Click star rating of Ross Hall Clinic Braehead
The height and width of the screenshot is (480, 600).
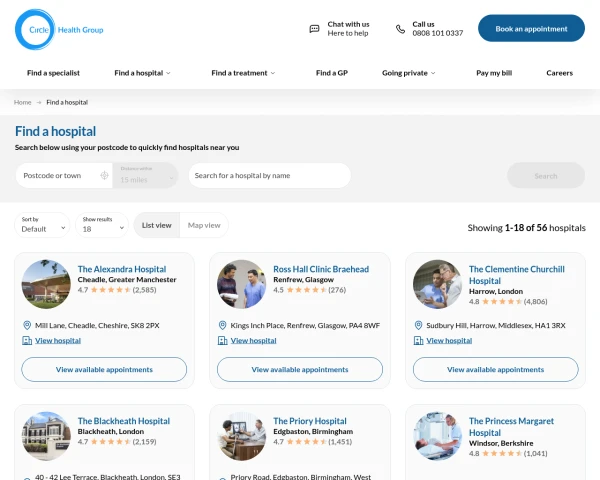(x=306, y=290)
